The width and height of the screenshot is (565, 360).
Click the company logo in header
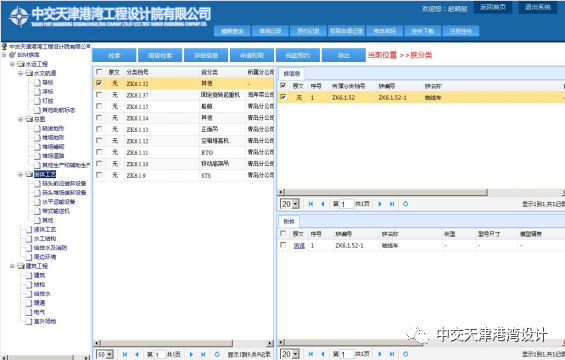[x=19, y=16]
